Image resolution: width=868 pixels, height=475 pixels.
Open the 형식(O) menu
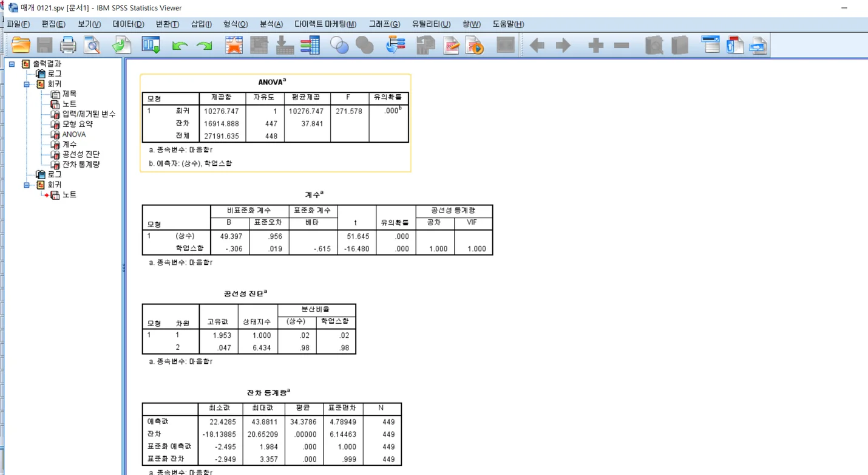point(236,24)
